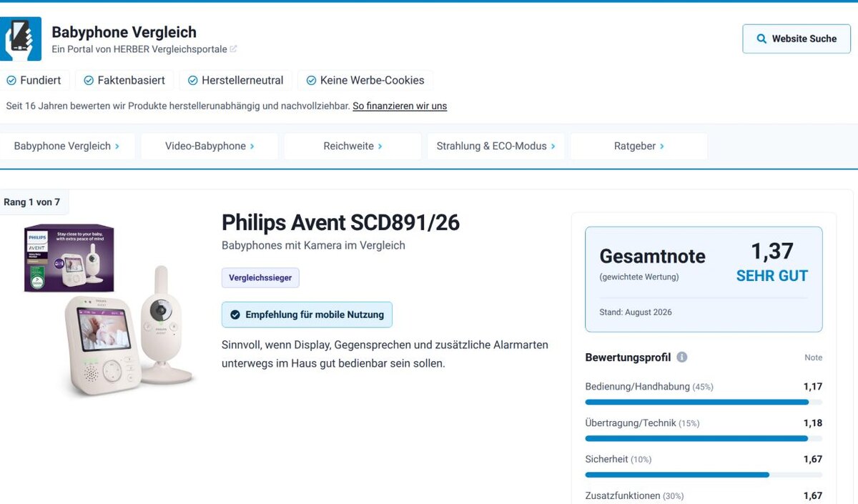Click the Bewertungsprofil heading
This screenshot has height=504, width=858.
pos(628,357)
